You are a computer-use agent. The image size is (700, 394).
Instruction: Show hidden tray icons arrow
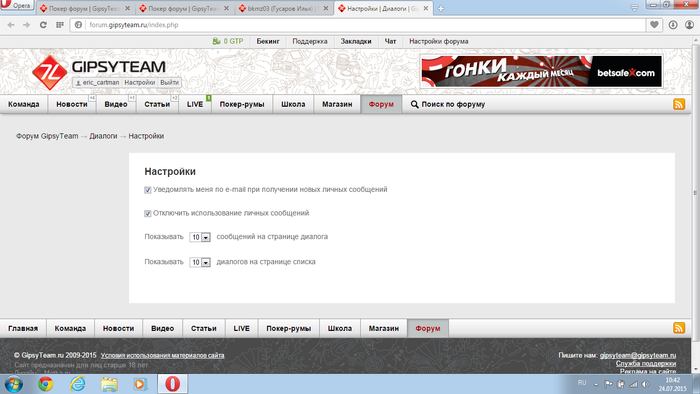coord(596,384)
